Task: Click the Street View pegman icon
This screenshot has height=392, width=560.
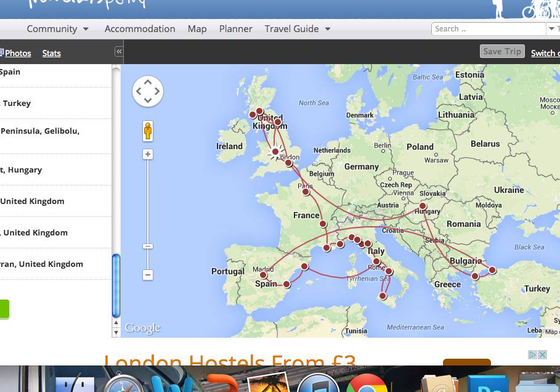Action: click(148, 131)
